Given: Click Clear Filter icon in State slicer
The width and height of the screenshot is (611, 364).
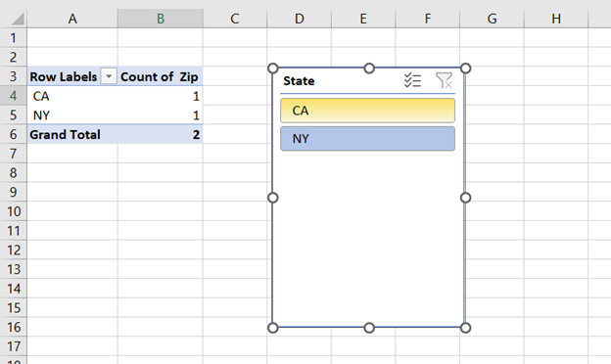Looking at the screenshot, I should [444, 80].
